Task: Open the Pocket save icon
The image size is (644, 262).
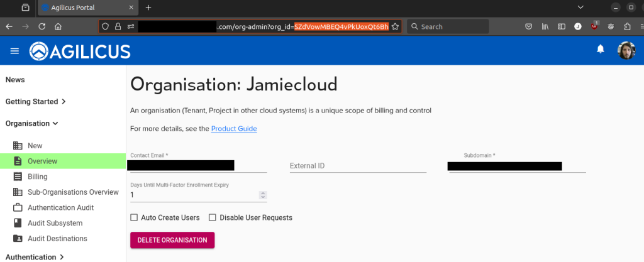Action: [x=529, y=26]
